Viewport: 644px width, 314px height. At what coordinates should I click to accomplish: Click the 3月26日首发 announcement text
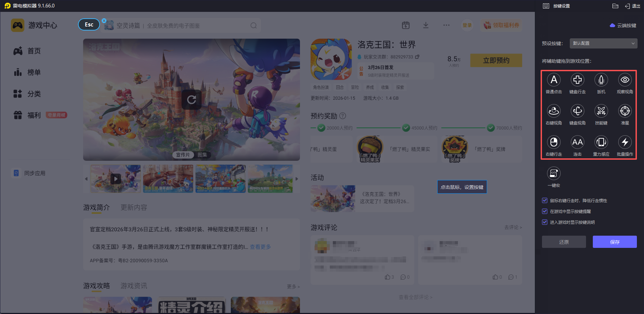coord(381,67)
